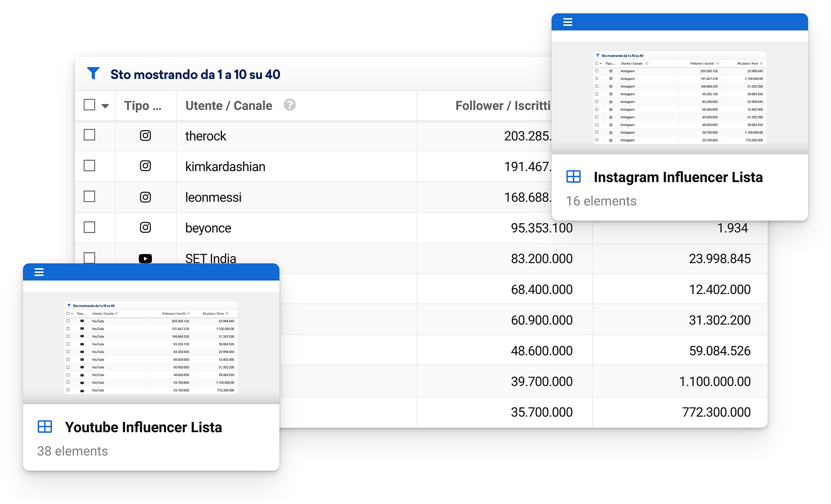Expand the bulk selection dropdown arrow
This screenshot has width=831, height=504.
105,106
